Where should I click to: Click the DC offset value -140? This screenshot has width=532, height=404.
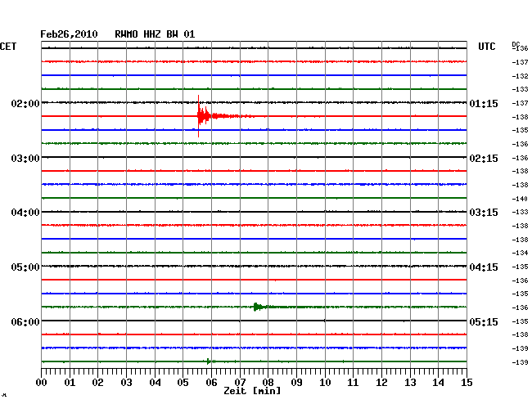tap(520, 199)
